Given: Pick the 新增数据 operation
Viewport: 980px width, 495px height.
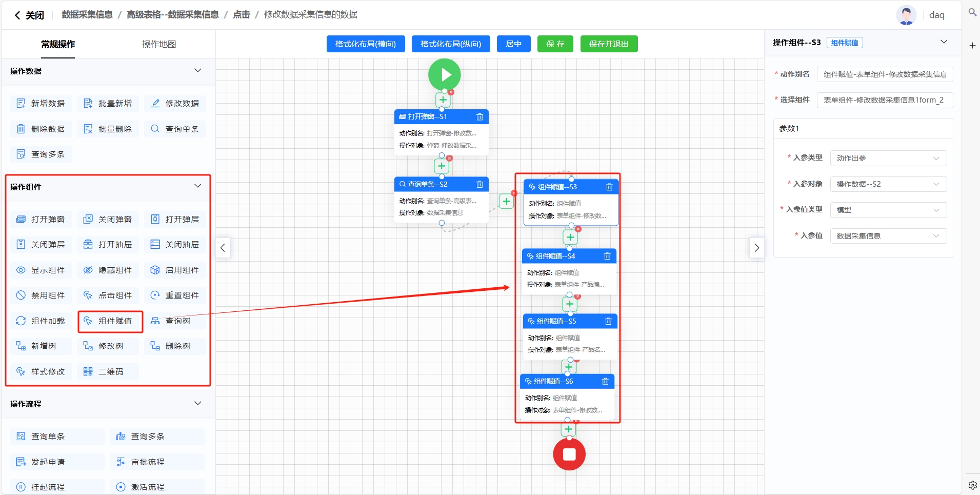Looking at the screenshot, I should click(41, 104).
